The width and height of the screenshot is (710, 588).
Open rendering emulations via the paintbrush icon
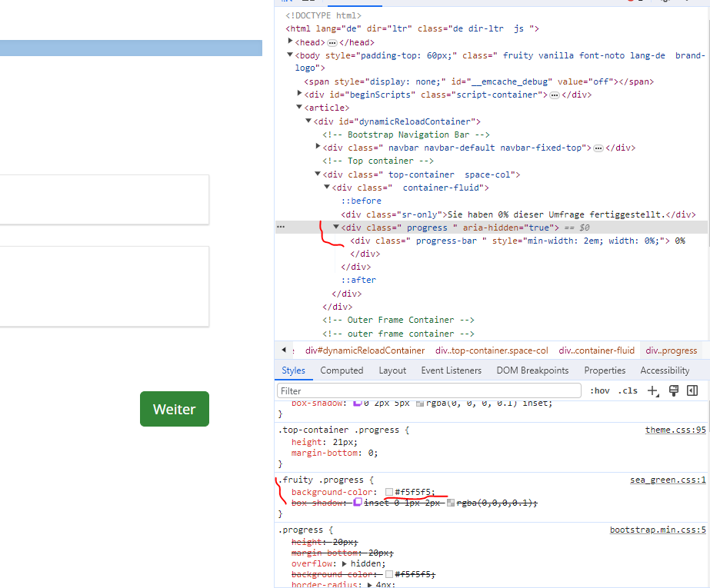pos(674,390)
